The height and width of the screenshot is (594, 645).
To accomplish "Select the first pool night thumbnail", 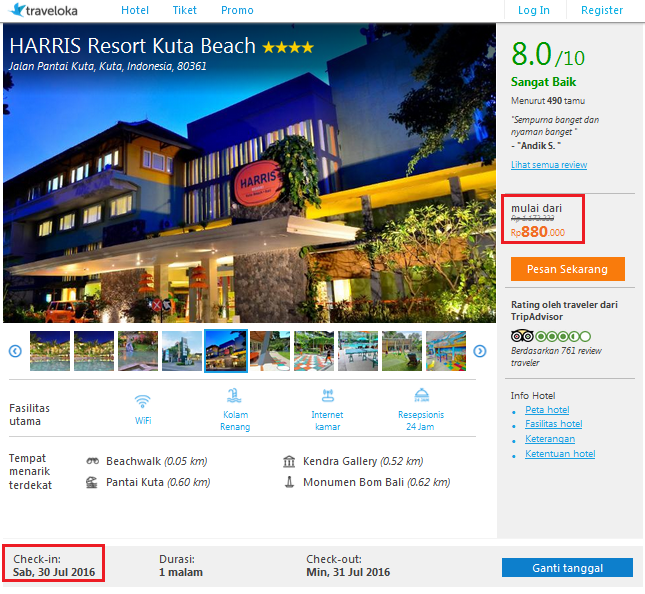I will [50, 351].
